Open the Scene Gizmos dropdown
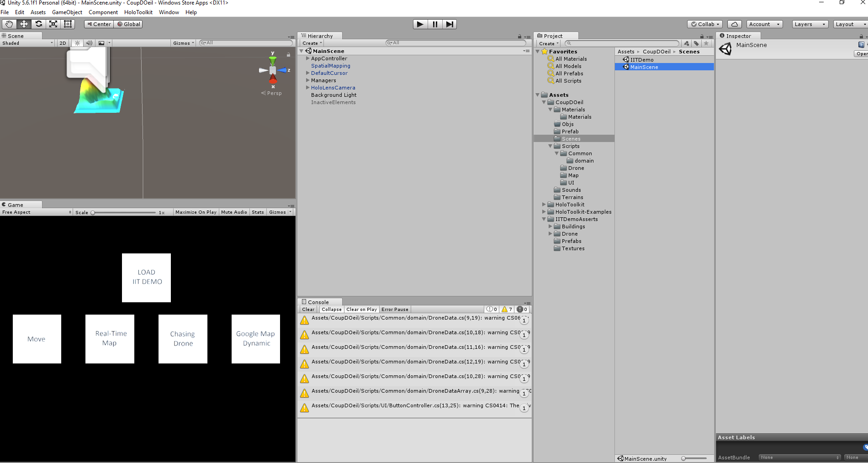The image size is (868, 463). point(183,43)
